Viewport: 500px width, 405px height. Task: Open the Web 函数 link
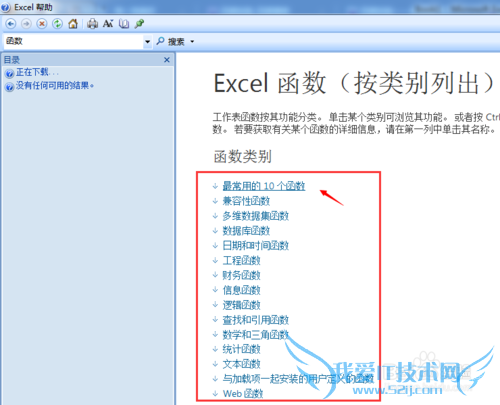tap(243, 394)
